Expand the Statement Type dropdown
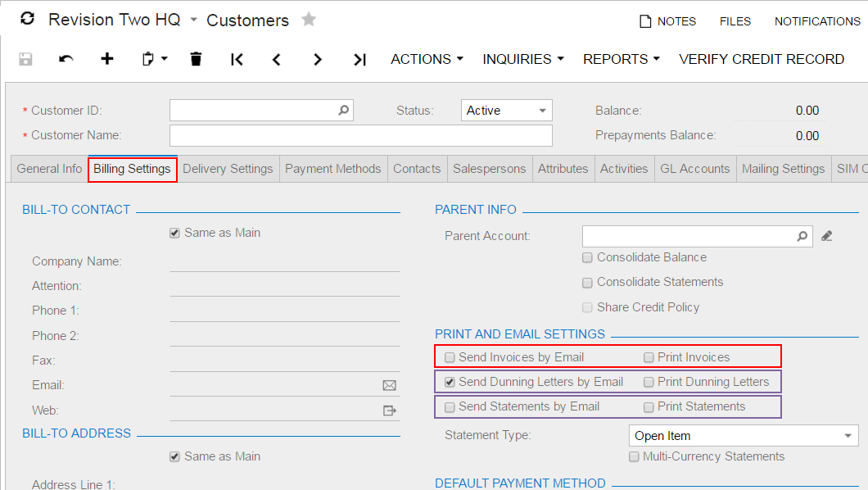 point(848,436)
